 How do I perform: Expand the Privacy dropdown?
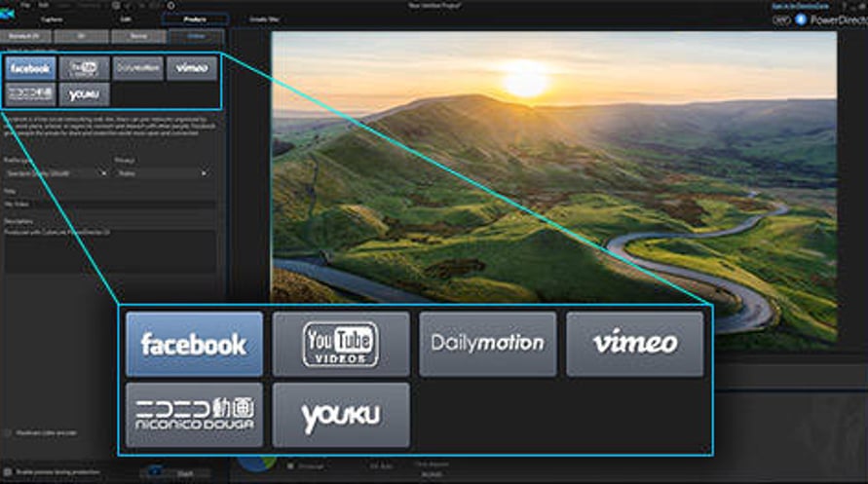[x=162, y=173]
